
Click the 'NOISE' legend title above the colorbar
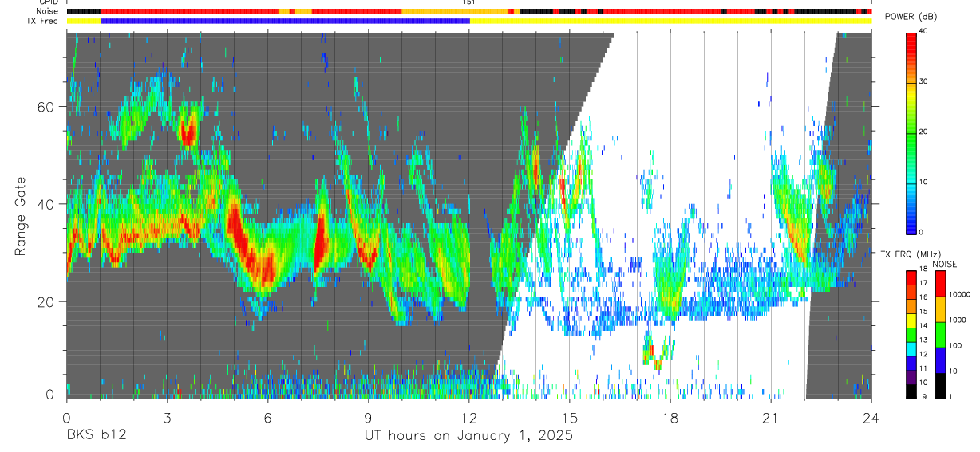click(944, 264)
